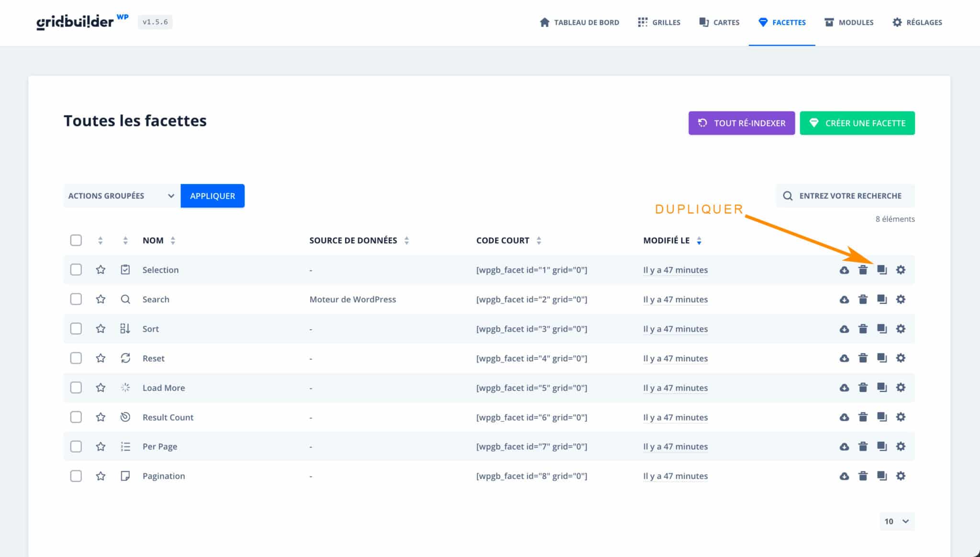Open the items-per-page selector showing 10
The image size is (980, 557).
tap(897, 521)
